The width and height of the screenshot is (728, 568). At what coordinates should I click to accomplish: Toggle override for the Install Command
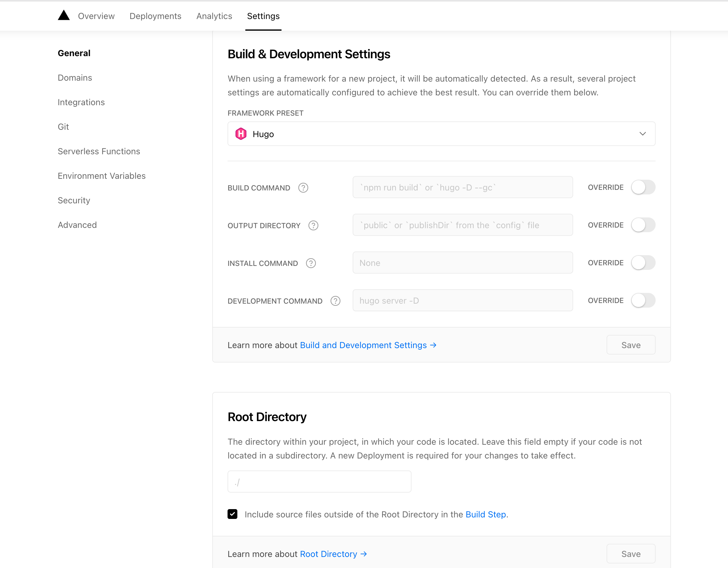643,263
